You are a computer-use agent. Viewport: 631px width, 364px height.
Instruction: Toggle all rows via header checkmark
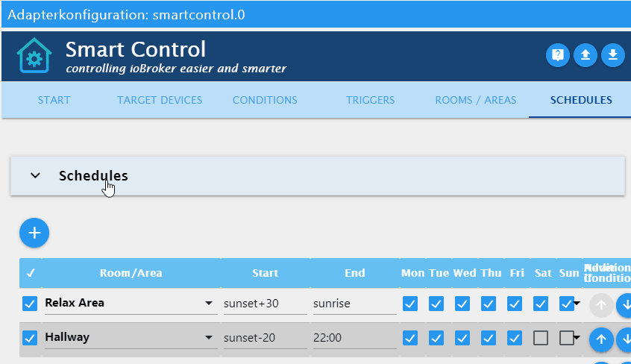click(31, 273)
